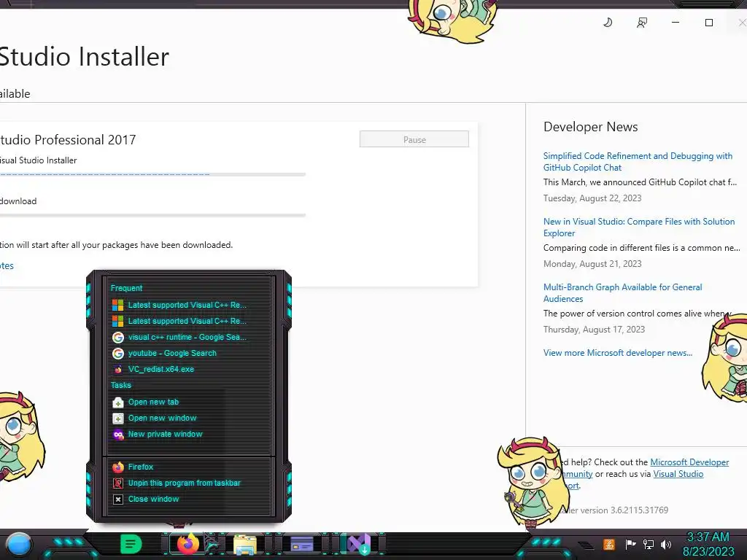
Task: Click the Visual Studio Installer taskbar icon
Action: 359,544
